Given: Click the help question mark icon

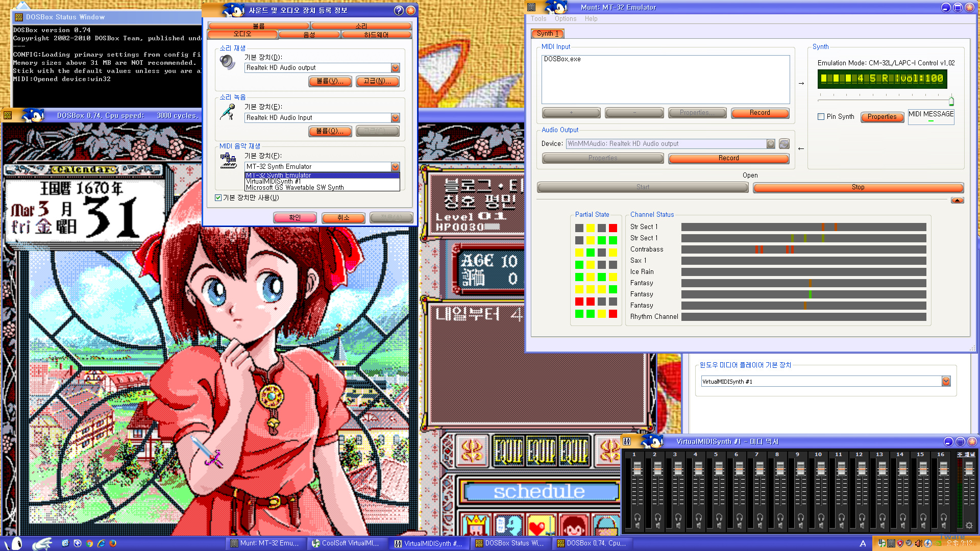Looking at the screenshot, I should (x=399, y=10).
